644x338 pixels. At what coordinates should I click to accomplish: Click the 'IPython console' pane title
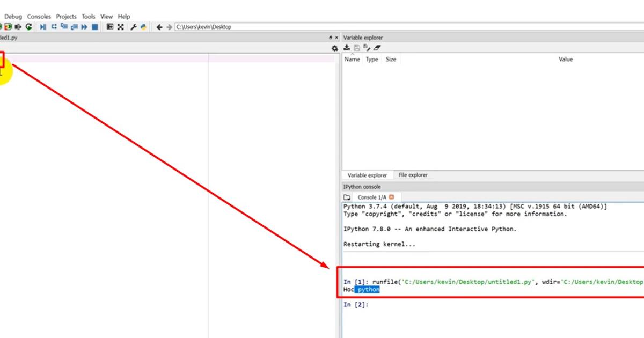tap(362, 187)
